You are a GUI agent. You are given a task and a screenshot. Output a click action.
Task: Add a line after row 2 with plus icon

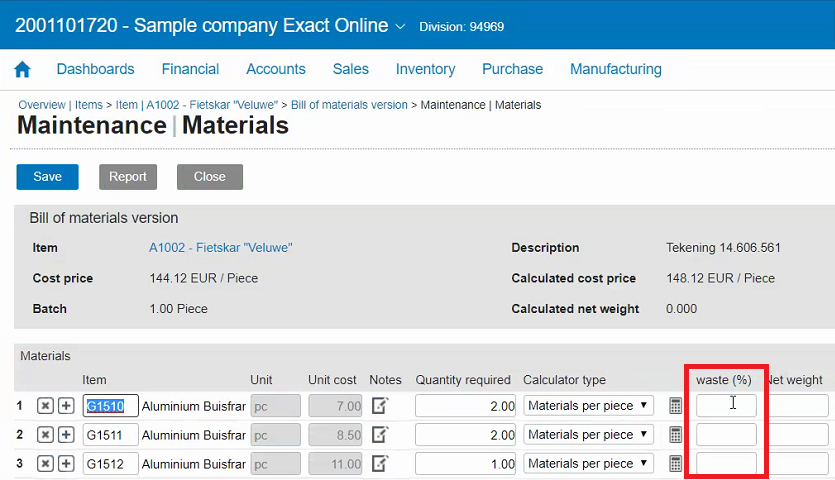coord(66,435)
